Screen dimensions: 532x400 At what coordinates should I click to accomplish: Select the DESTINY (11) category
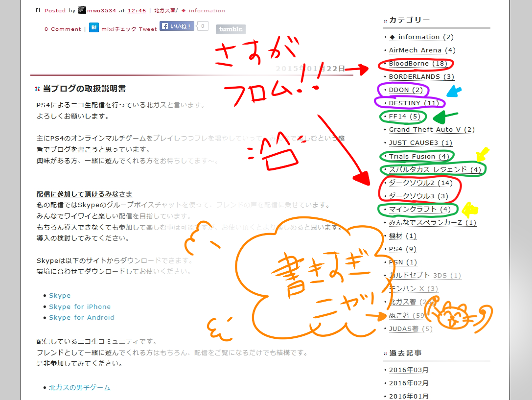(x=414, y=103)
